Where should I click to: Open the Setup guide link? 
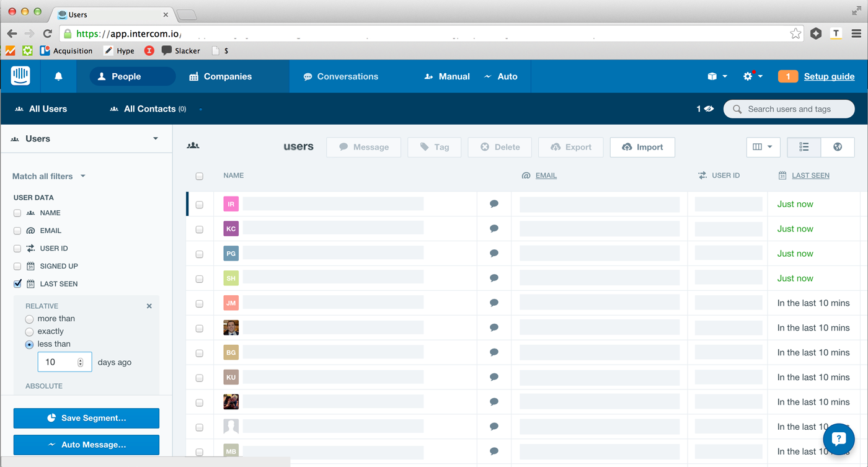[x=829, y=76]
